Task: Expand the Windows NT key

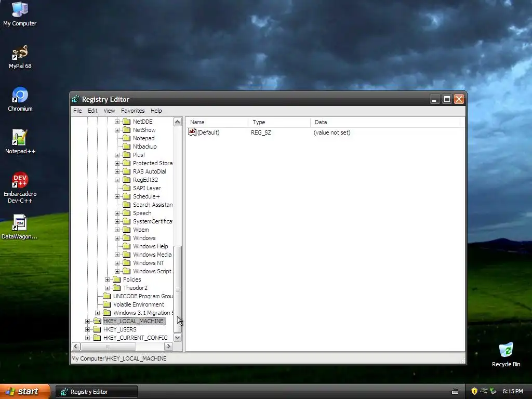Action: 117,263
